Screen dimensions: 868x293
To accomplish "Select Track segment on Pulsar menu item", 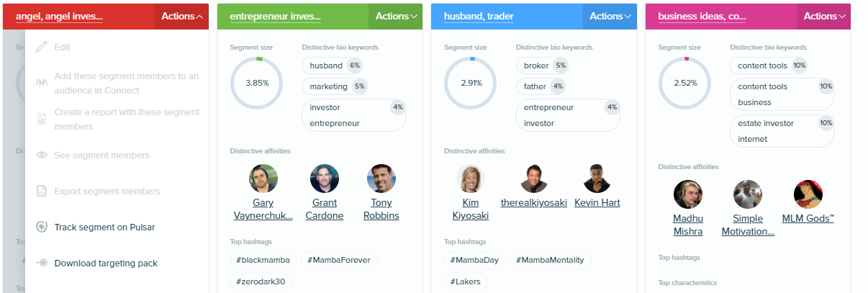I will (104, 227).
